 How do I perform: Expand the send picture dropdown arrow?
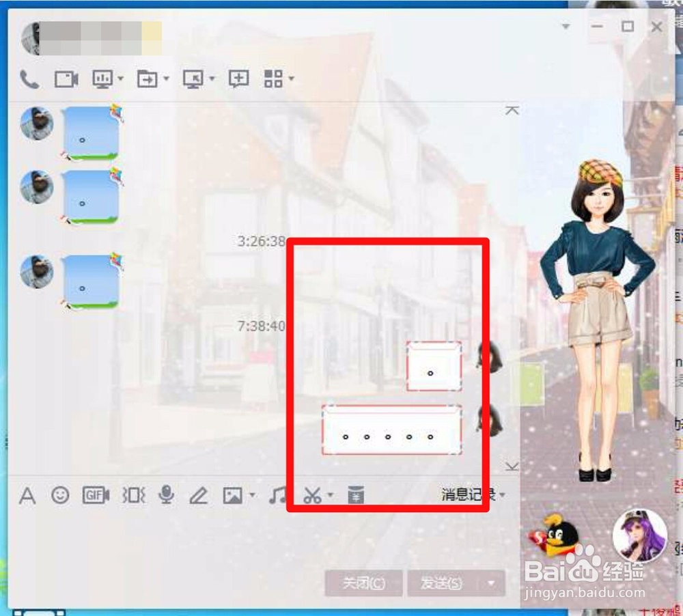[x=252, y=495]
